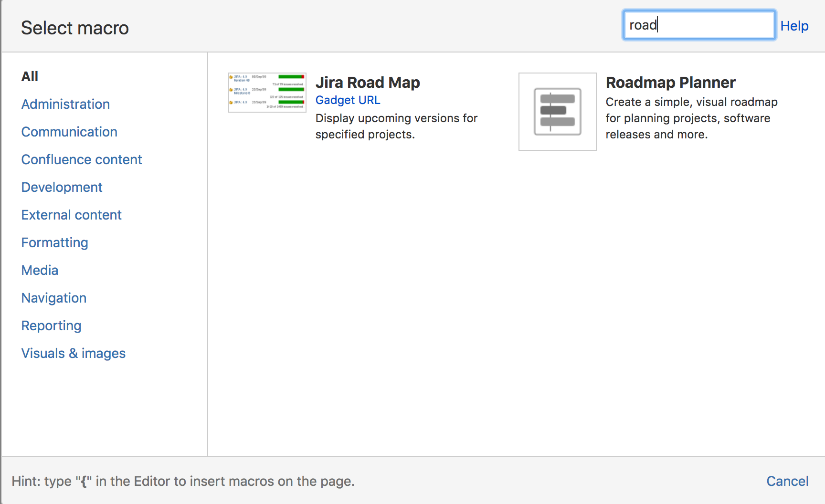825x504 pixels.
Task: Select the All macros category
Action: point(30,76)
